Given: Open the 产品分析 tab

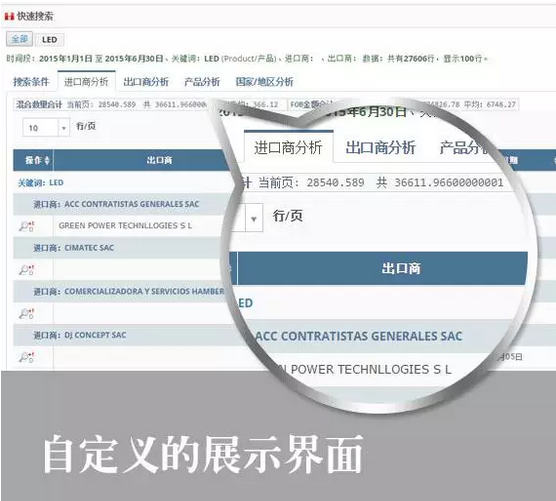Looking at the screenshot, I should pyautogui.click(x=202, y=82).
